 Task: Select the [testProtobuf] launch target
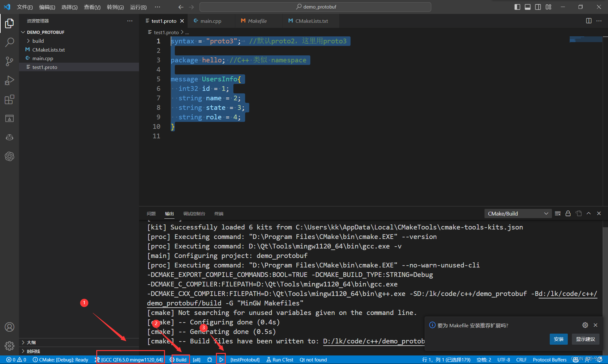pos(245,360)
